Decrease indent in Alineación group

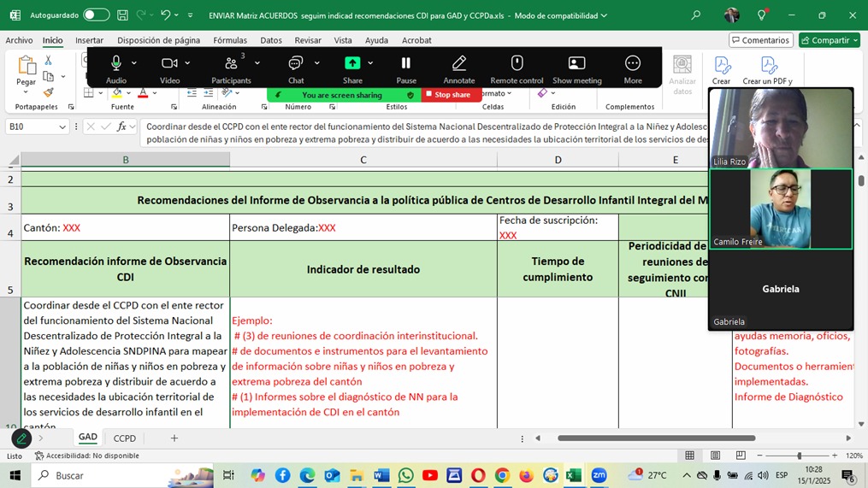tap(192, 93)
